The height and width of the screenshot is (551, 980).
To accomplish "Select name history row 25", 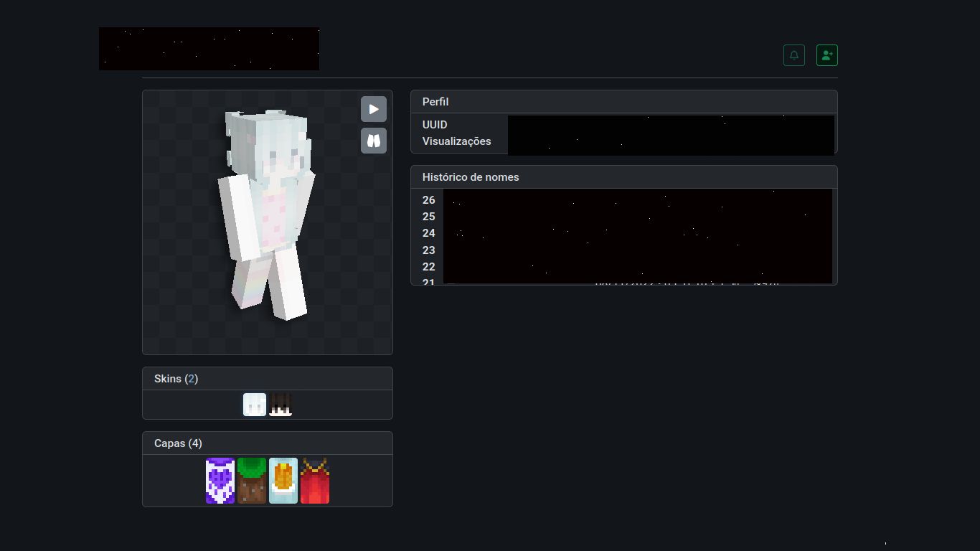I will coord(624,217).
